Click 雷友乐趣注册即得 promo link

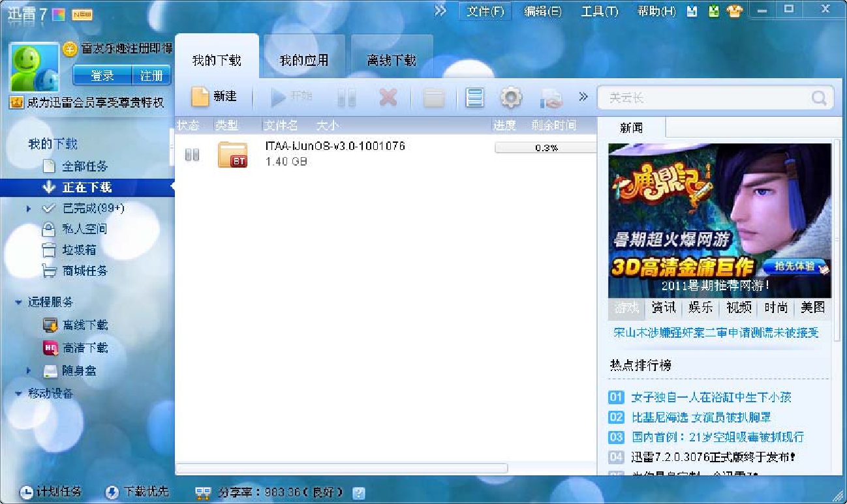[x=127, y=49]
